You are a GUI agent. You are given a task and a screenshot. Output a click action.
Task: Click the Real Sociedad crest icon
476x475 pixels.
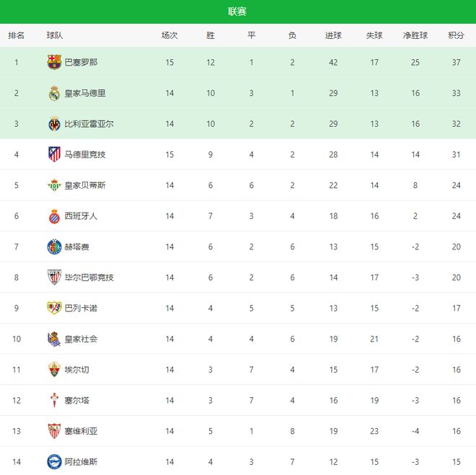(54, 339)
